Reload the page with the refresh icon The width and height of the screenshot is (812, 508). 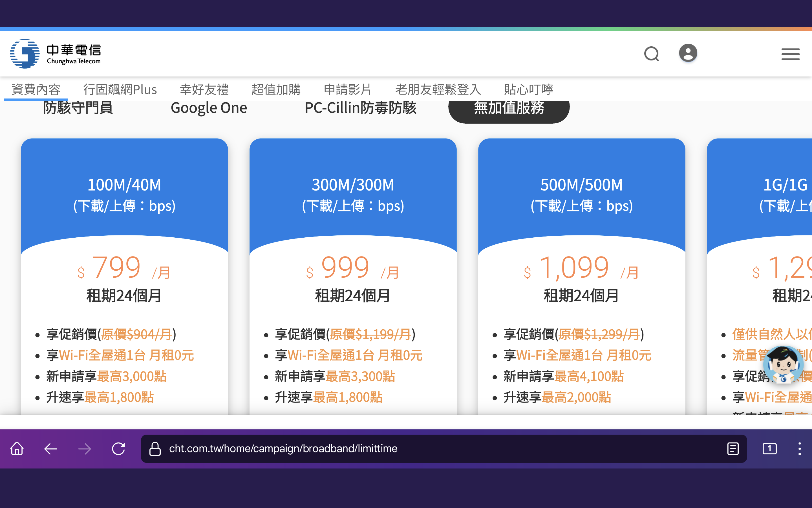(x=118, y=448)
